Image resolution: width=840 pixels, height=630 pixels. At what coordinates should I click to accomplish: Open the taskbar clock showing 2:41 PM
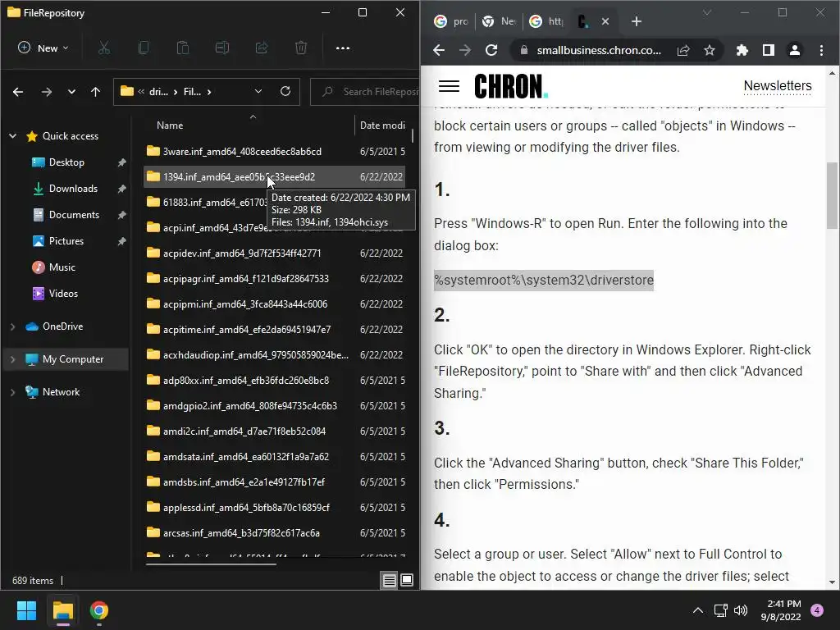781,610
